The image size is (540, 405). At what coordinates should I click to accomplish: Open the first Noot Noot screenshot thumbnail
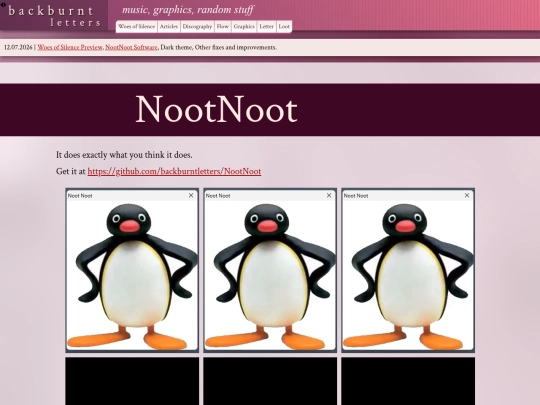[132, 270]
